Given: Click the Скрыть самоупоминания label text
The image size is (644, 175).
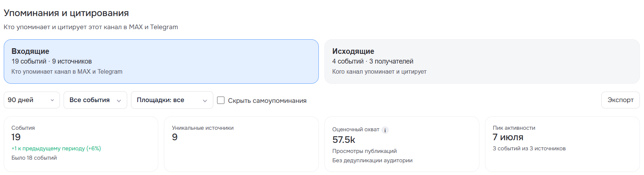Looking at the screenshot, I should coord(267,101).
